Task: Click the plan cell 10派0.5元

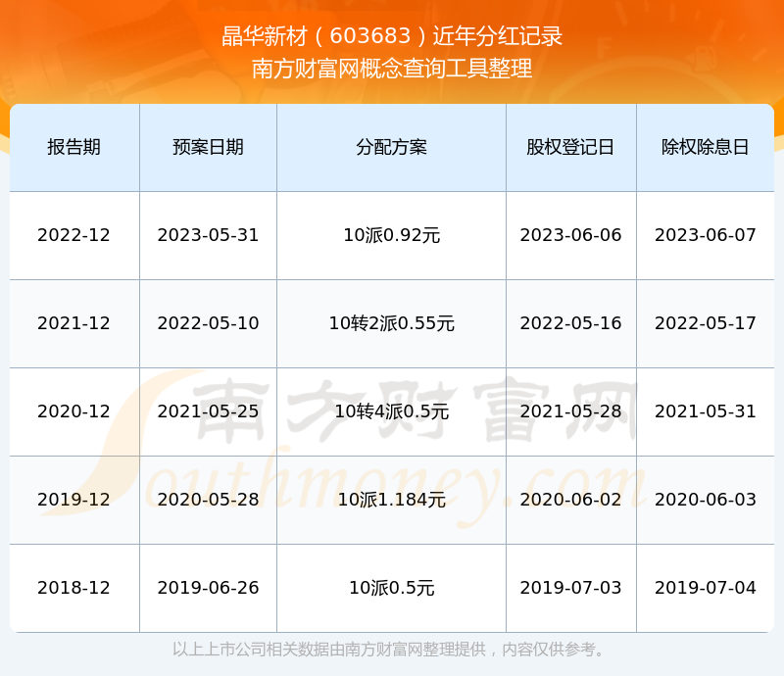Action: (x=391, y=587)
